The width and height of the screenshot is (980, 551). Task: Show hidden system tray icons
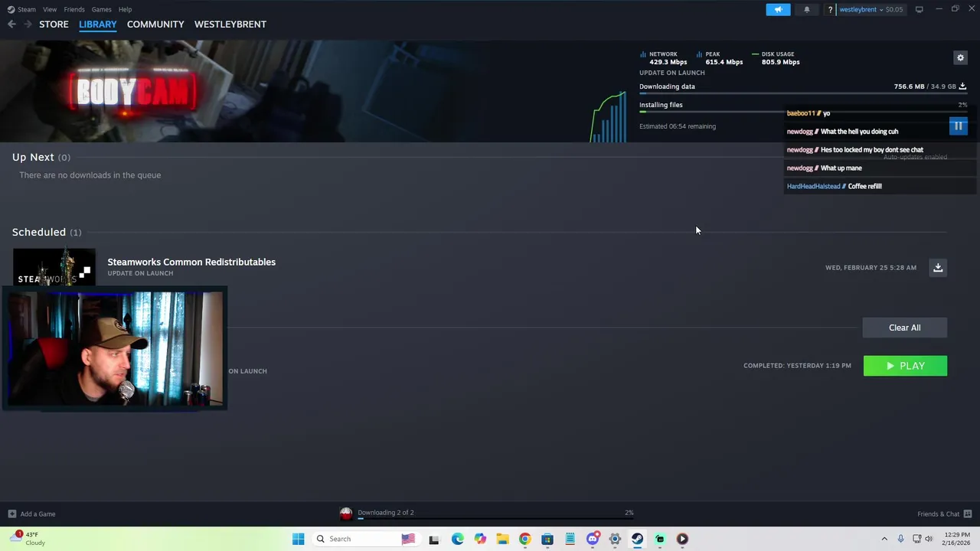(884, 539)
